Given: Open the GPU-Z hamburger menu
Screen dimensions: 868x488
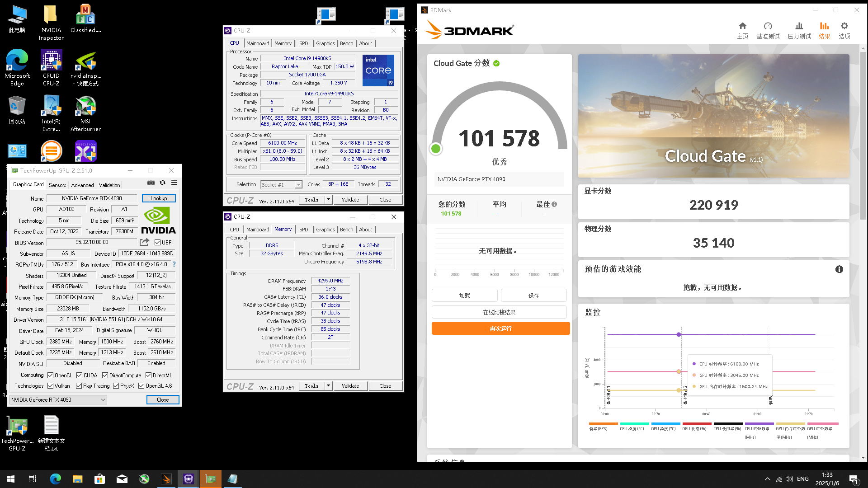Looking at the screenshot, I should click(x=174, y=183).
